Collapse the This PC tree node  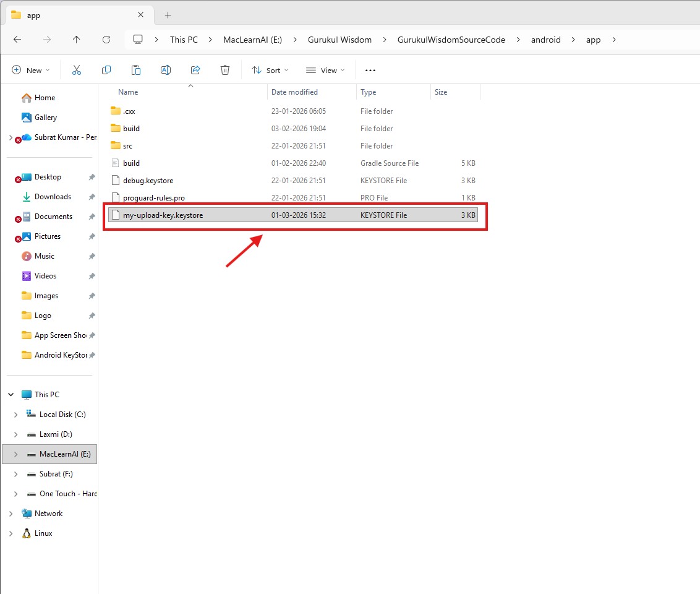(11, 395)
